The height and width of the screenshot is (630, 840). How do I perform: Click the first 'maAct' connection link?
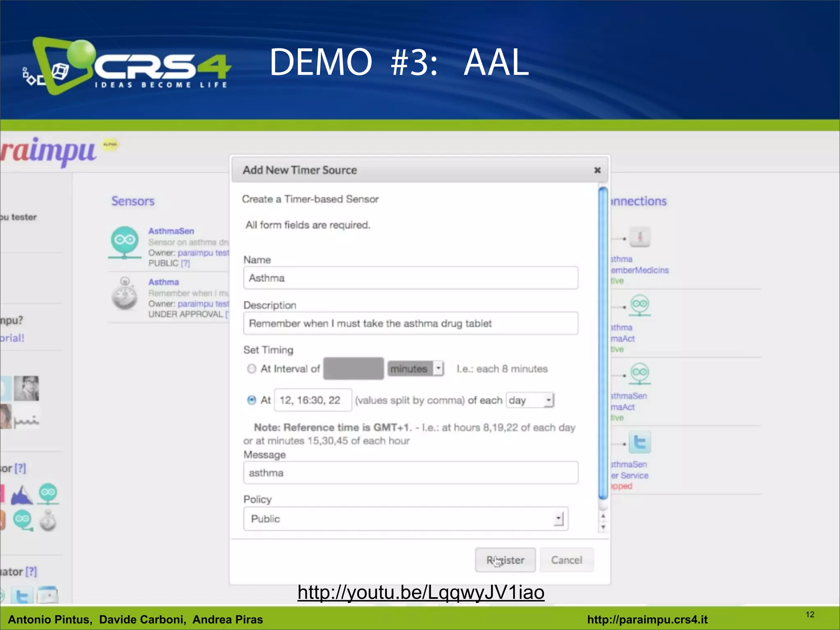point(623,338)
